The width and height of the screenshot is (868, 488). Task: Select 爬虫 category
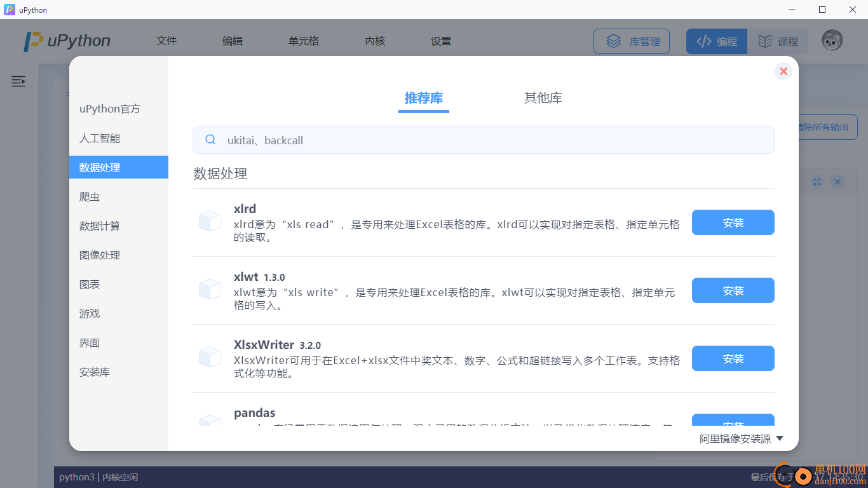click(x=119, y=196)
